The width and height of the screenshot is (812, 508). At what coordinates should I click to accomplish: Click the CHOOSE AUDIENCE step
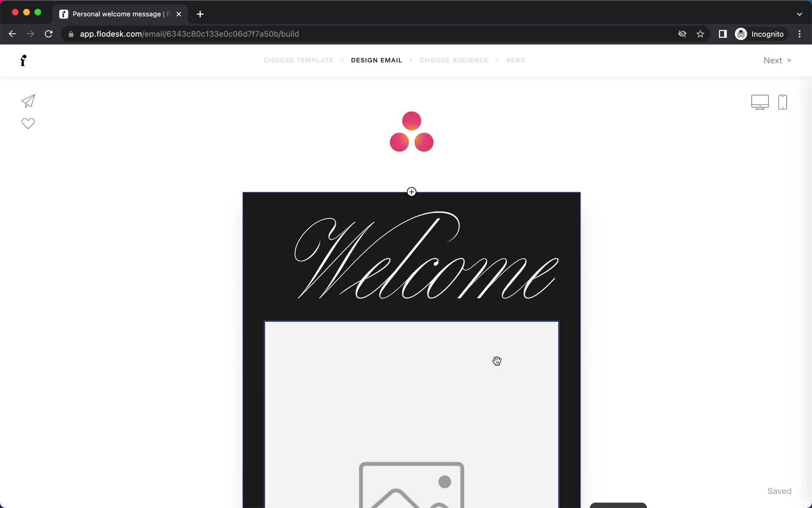[x=454, y=60]
